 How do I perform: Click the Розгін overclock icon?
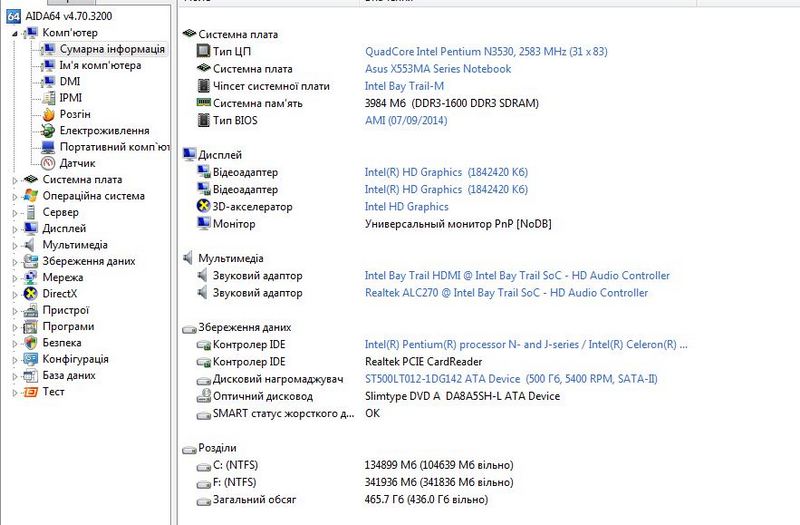tap(47, 114)
